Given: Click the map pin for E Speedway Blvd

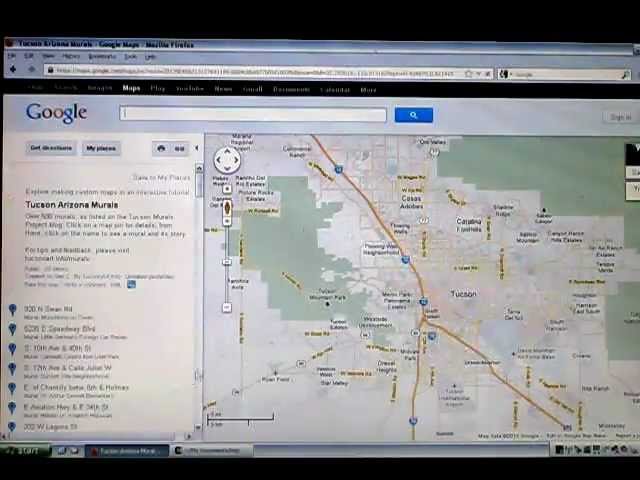Looking at the screenshot, I should (x=13, y=329).
